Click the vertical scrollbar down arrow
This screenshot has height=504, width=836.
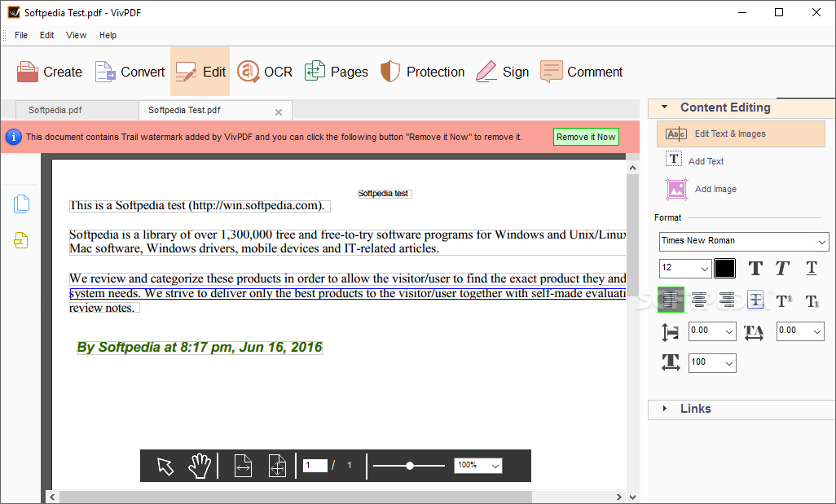(x=633, y=497)
